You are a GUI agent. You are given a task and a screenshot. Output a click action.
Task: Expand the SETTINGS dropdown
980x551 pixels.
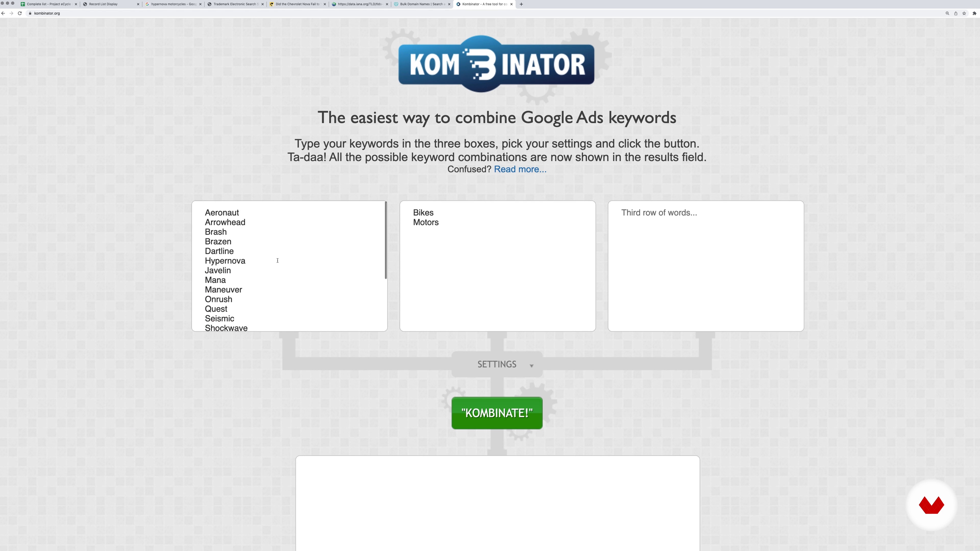497,364
